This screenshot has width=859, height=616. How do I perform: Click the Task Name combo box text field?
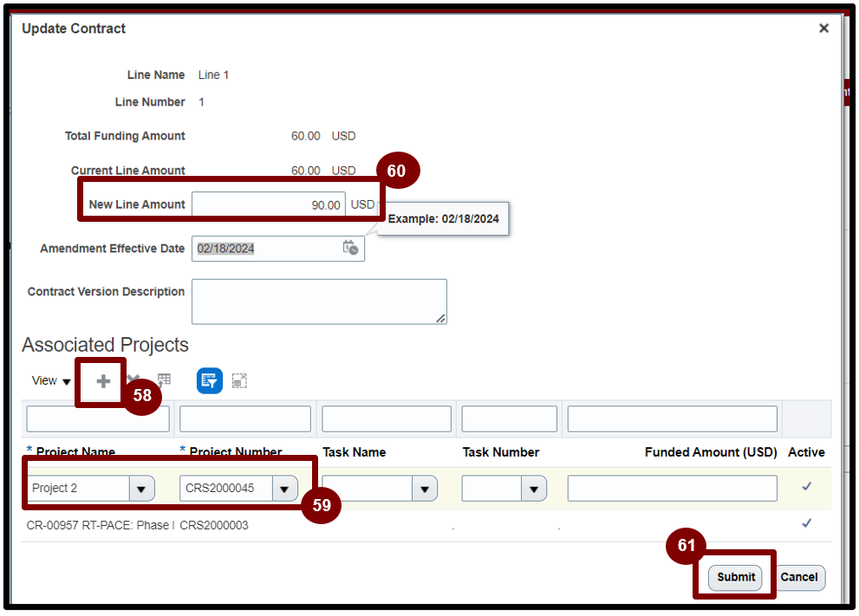tap(367, 489)
